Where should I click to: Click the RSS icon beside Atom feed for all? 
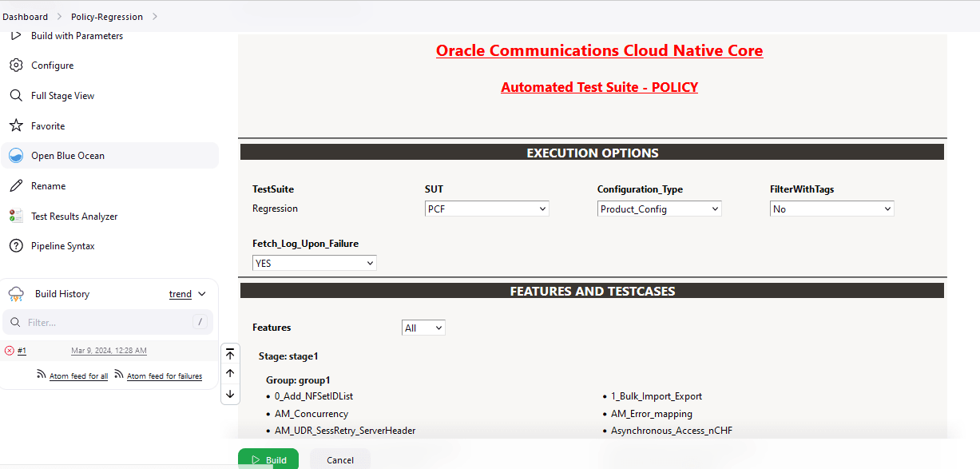[42, 375]
